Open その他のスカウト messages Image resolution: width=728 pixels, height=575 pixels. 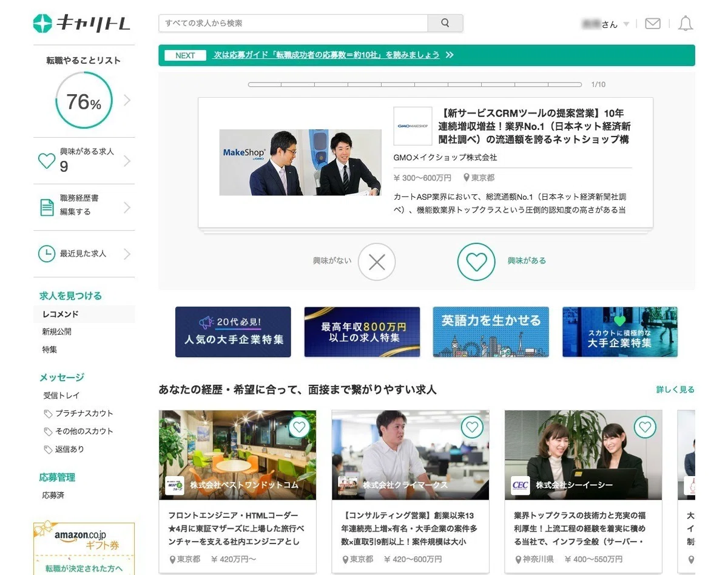pyautogui.click(x=84, y=432)
